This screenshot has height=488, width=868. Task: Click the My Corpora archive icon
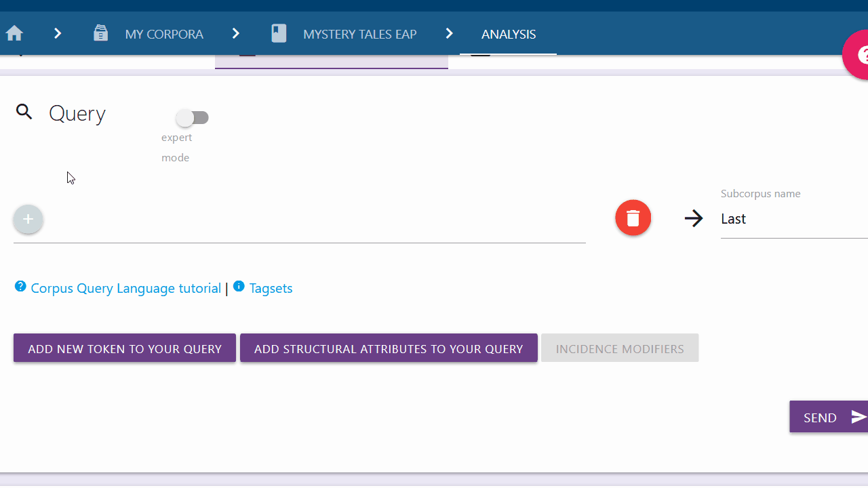tap(101, 33)
